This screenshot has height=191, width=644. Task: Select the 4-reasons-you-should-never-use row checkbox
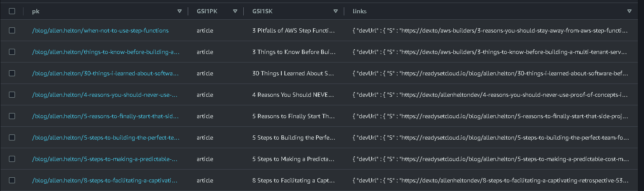coord(12,95)
